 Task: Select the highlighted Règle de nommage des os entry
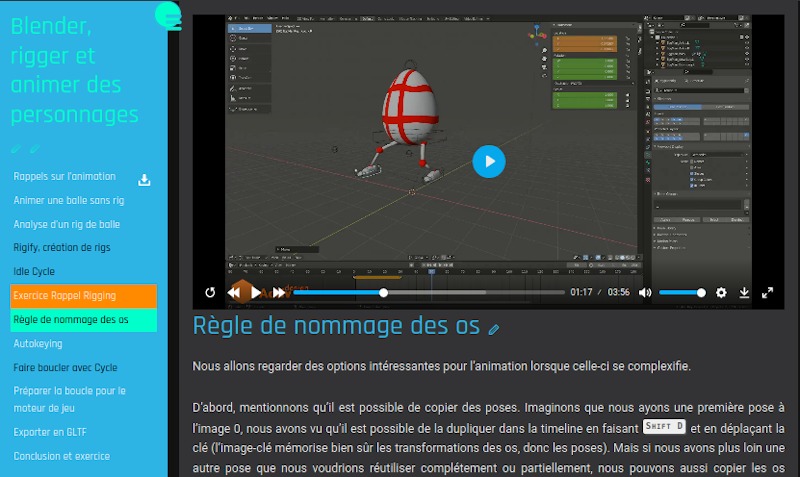click(84, 320)
